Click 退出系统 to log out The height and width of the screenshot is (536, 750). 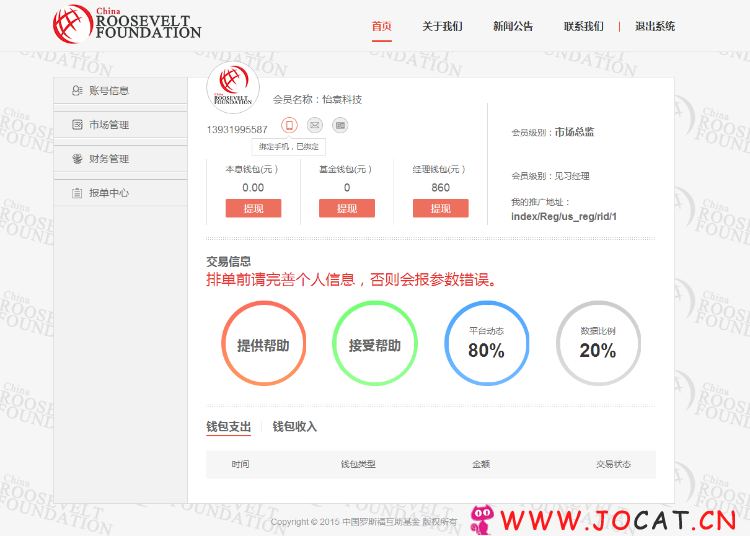[x=655, y=26]
